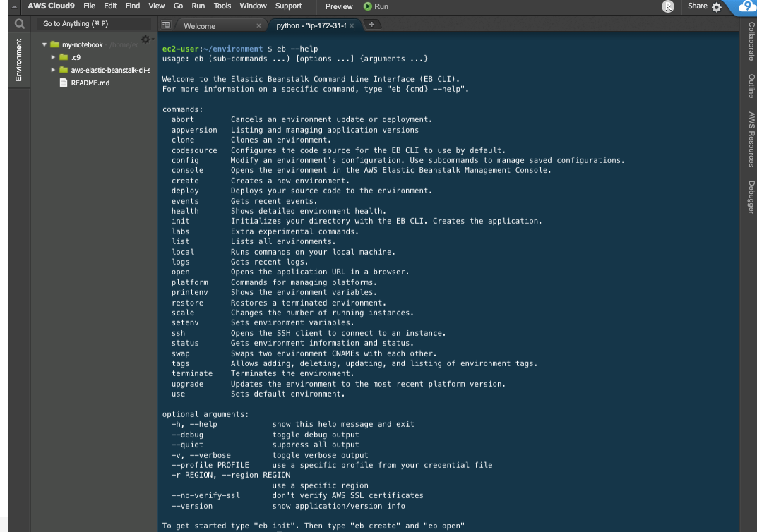Click the 'optional arguments:' heading
The image size is (757, 532).
click(205, 414)
